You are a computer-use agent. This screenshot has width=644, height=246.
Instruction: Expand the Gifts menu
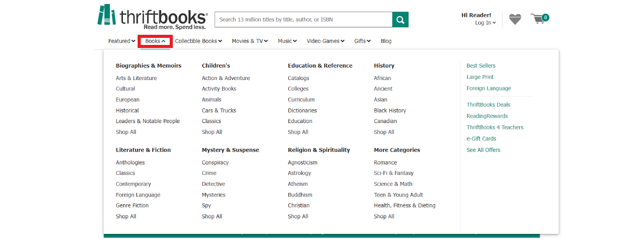click(x=362, y=41)
